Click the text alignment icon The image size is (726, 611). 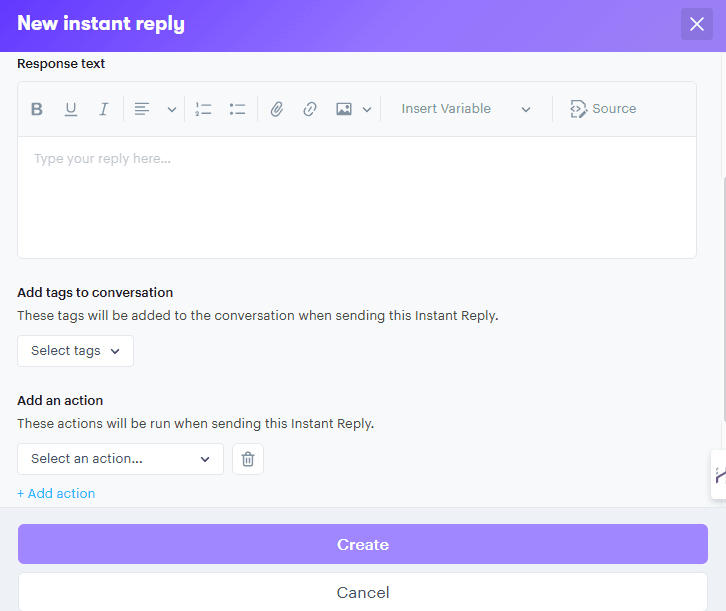click(x=142, y=109)
